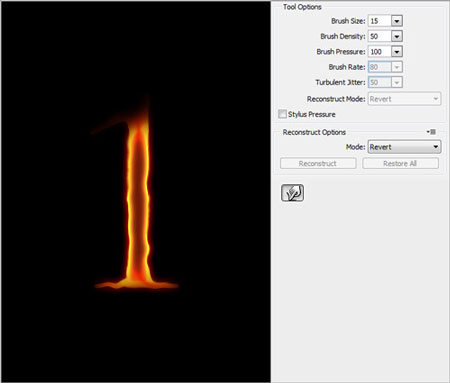Click into the Brush Pressure value field
The width and height of the screenshot is (450, 383).
[x=379, y=52]
